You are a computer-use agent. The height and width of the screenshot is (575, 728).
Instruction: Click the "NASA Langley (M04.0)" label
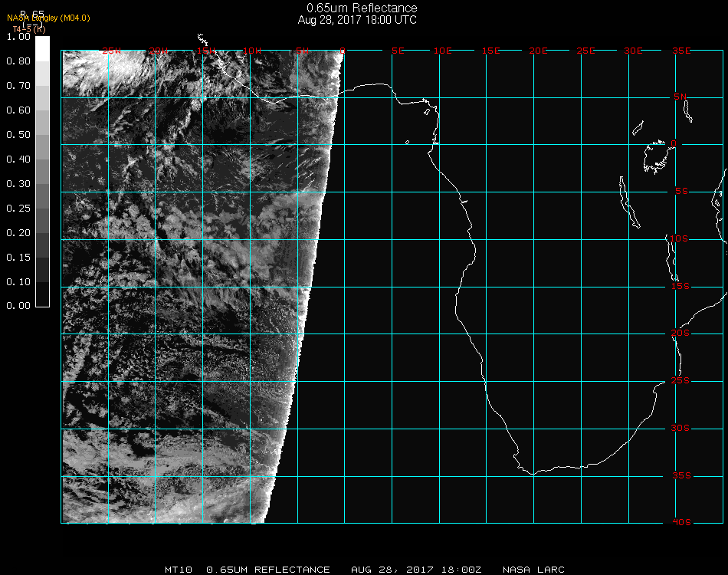(x=48, y=18)
